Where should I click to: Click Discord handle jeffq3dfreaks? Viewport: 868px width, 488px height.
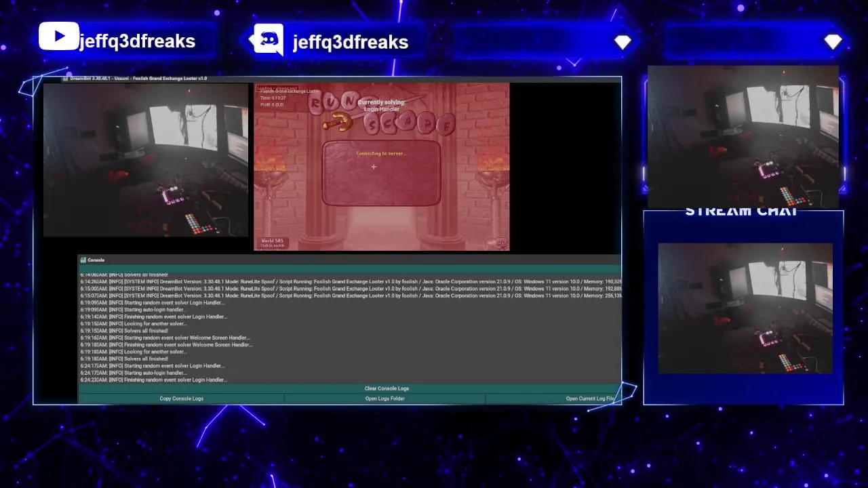350,42
